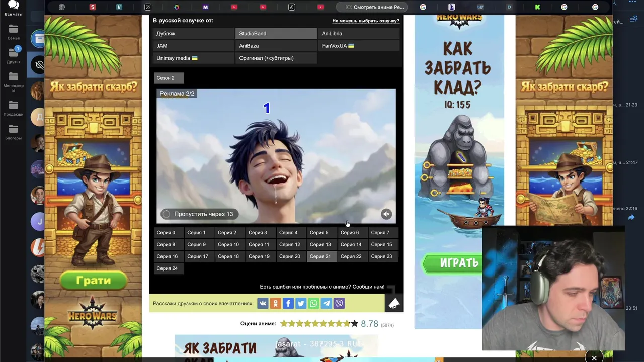Click the megaphone report icon
644x362 pixels.
point(394,303)
